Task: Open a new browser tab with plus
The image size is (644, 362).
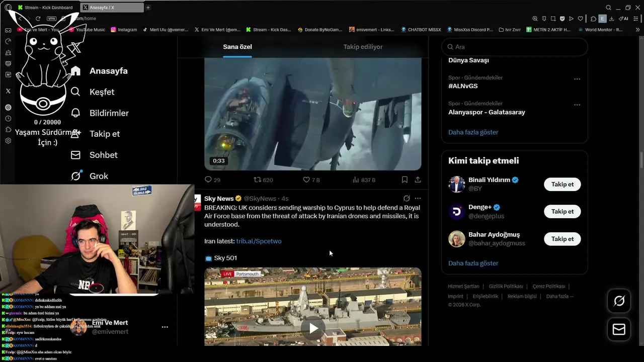Action: 148,8
